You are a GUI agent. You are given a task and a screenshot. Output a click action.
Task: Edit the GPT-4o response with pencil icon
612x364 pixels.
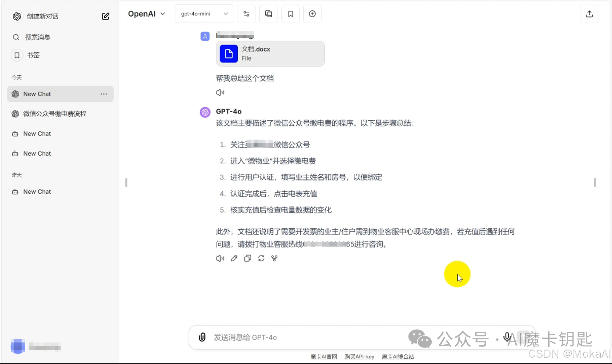click(234, 258)
